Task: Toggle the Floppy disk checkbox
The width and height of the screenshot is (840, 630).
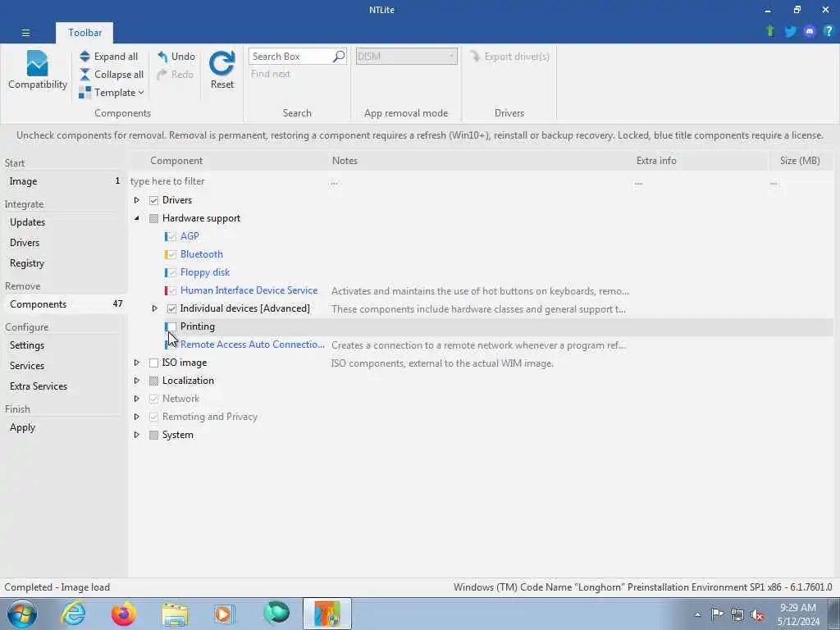Action: tap(171, 272)
